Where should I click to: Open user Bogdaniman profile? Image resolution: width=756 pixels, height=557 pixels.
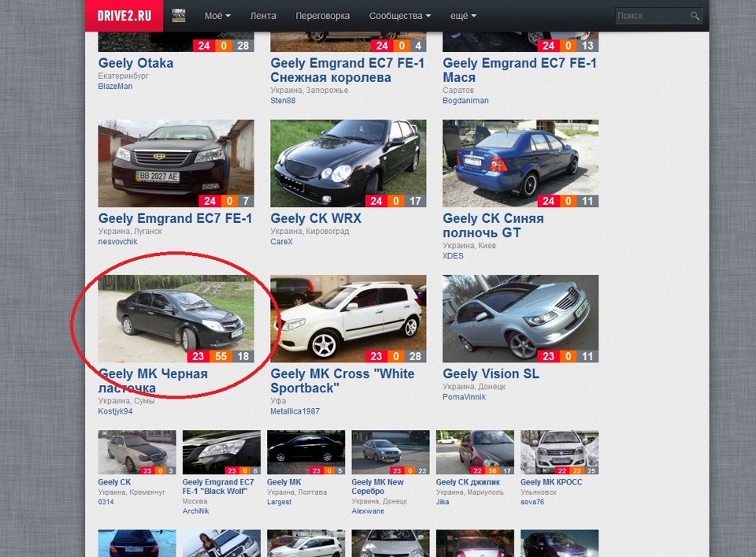click(465, 101)
